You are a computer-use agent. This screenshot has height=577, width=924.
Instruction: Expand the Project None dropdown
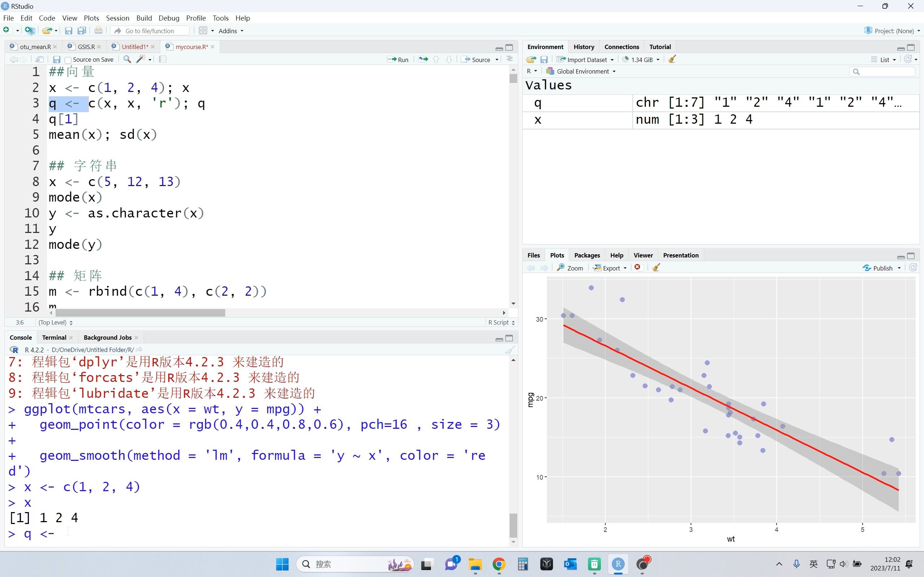coord(918,31)
